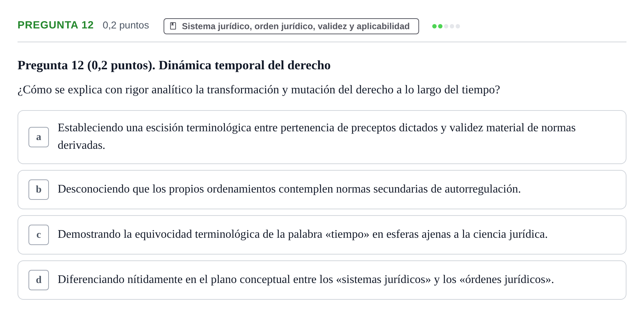Click the green difficulty dots indicator

(446, 26)
